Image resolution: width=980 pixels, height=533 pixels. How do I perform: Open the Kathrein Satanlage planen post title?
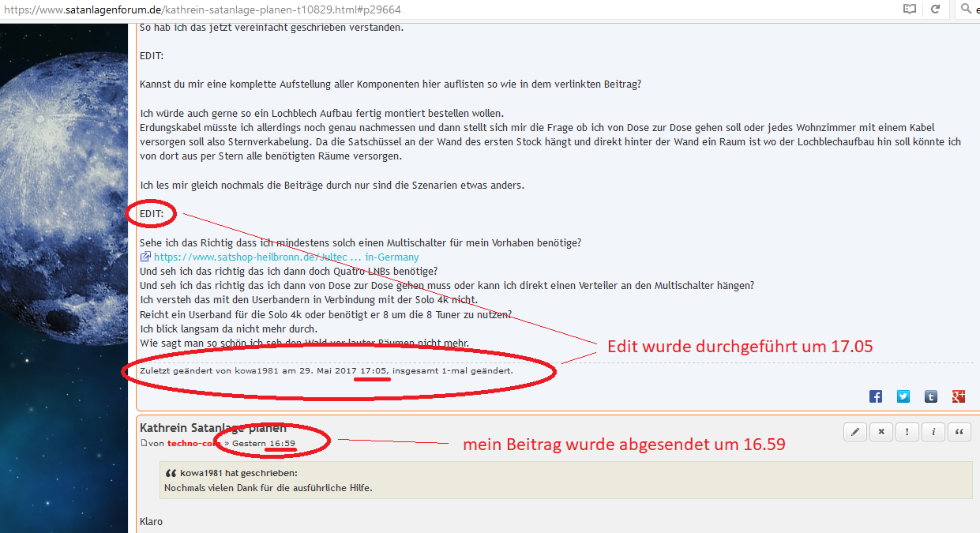(x=212, y=427)
